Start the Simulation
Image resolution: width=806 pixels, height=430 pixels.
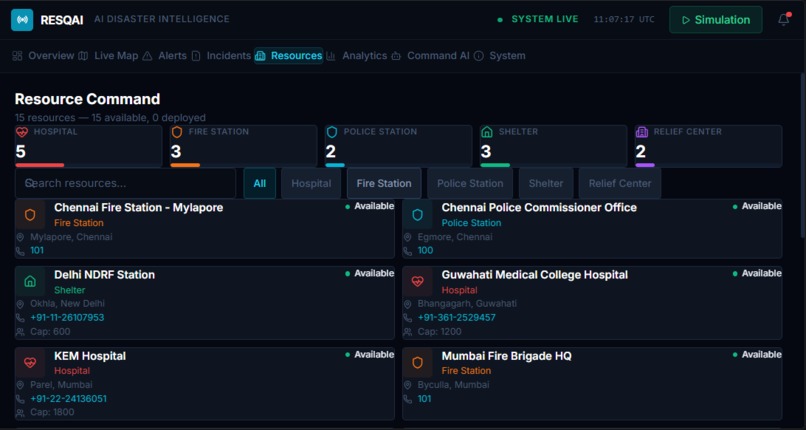(716, 20)
